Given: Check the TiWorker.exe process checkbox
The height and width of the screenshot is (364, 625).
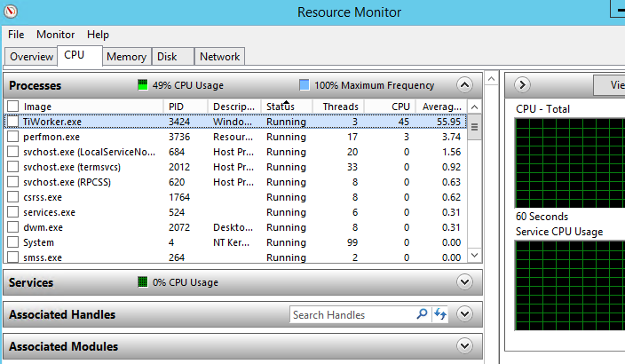Looking at the screenshot, I should pyautogui.click(x=12, y=122).
